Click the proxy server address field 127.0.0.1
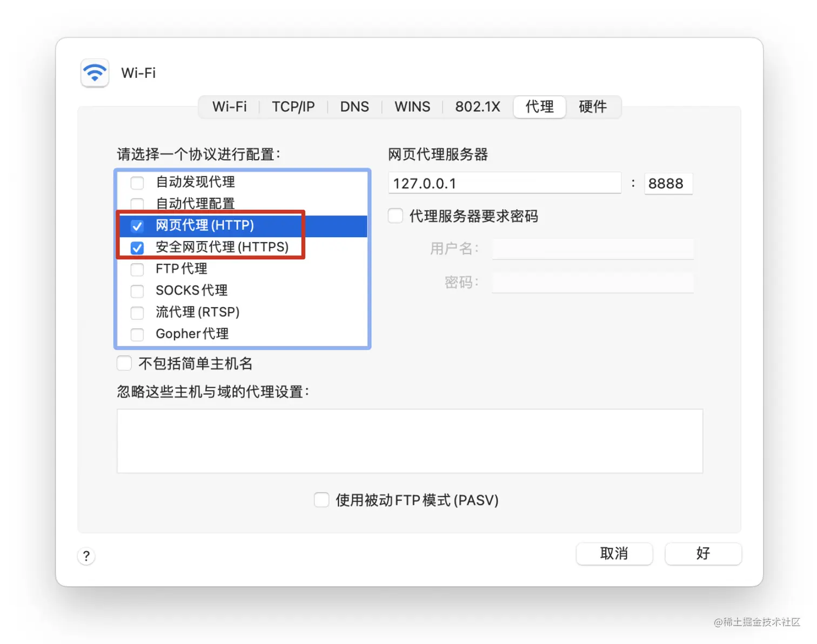 505,183
